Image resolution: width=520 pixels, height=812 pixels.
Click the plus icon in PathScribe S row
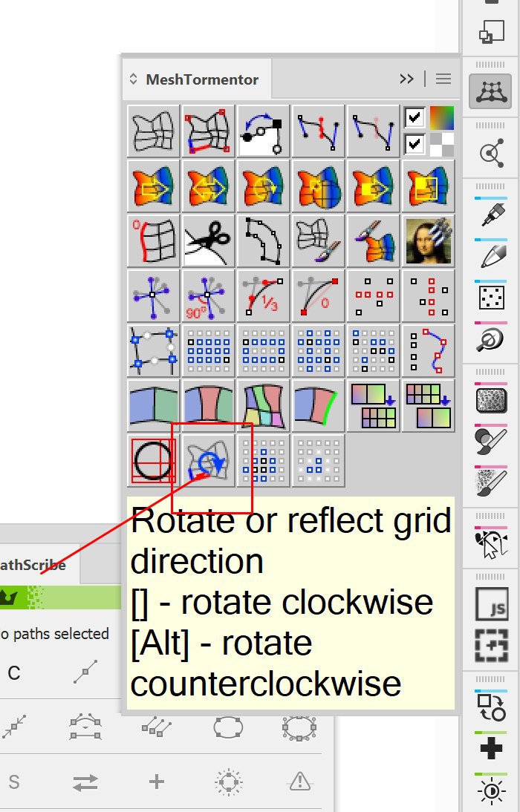click(x=157, y=782)
